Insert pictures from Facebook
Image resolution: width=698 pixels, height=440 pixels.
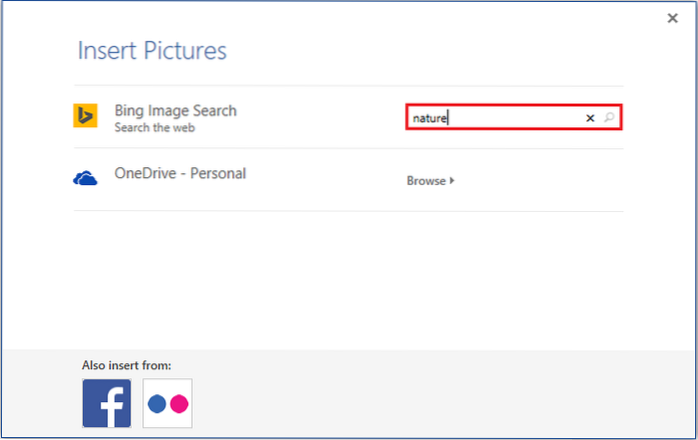click(106, 403)
